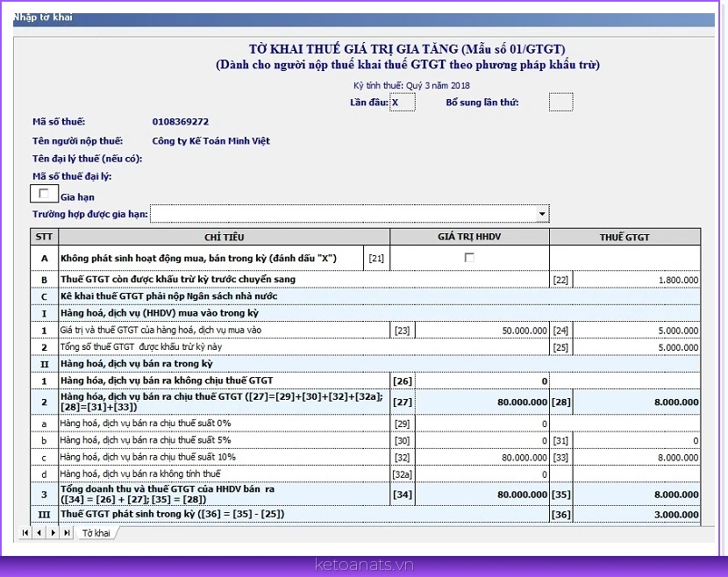Select the [34] total revenue cell

pos(482,495)
